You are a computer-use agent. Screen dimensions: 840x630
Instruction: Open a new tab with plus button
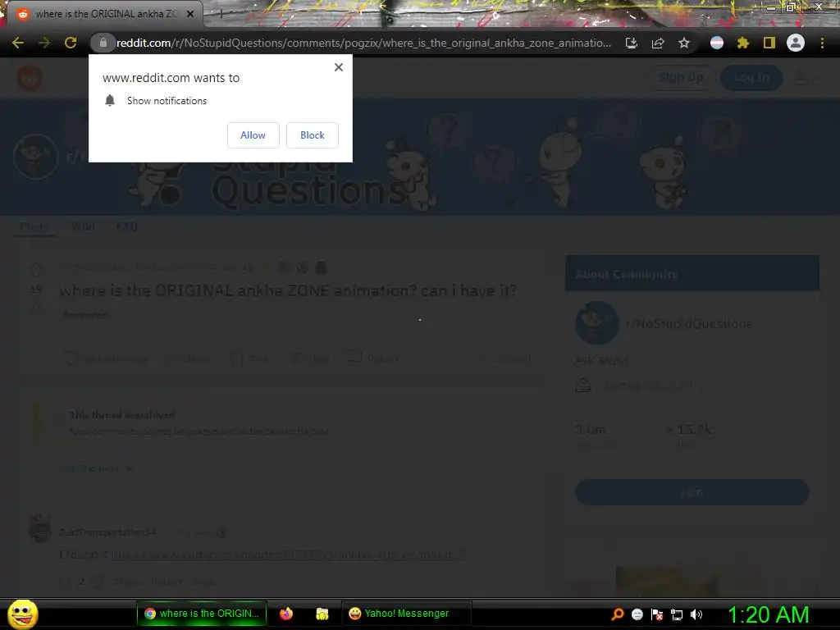coord(221,14)
